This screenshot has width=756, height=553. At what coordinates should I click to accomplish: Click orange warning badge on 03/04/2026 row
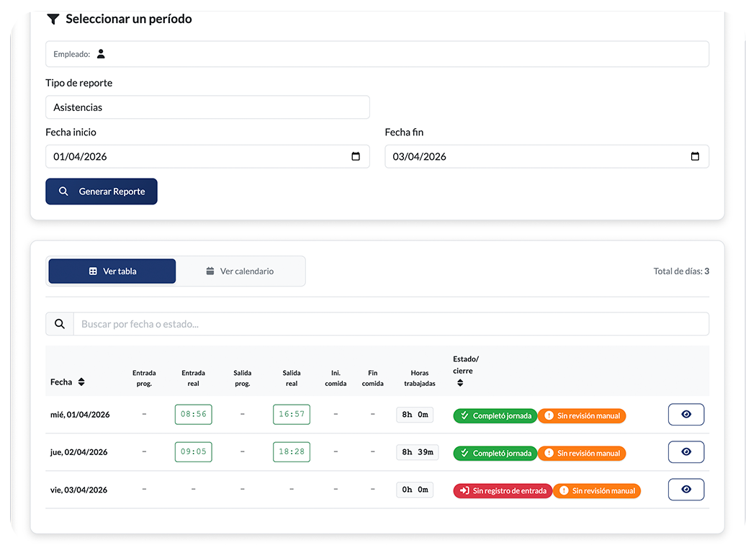coord(597,490)
